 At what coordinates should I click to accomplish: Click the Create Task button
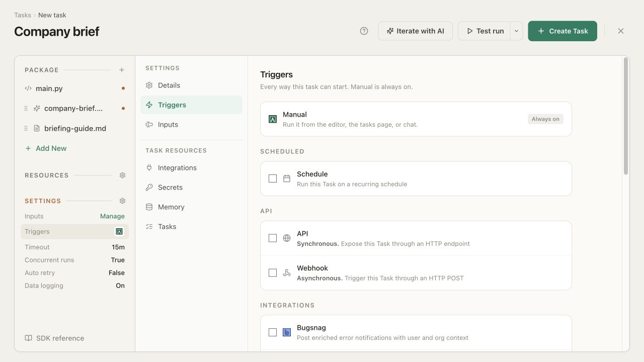click(x=562, y=31)
